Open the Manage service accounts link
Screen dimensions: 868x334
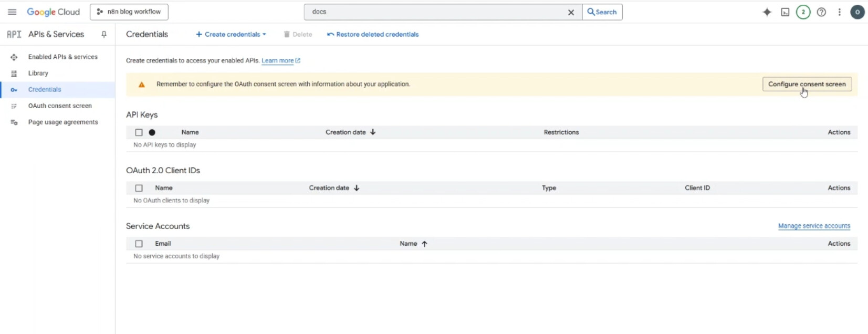tap(814, 226)
